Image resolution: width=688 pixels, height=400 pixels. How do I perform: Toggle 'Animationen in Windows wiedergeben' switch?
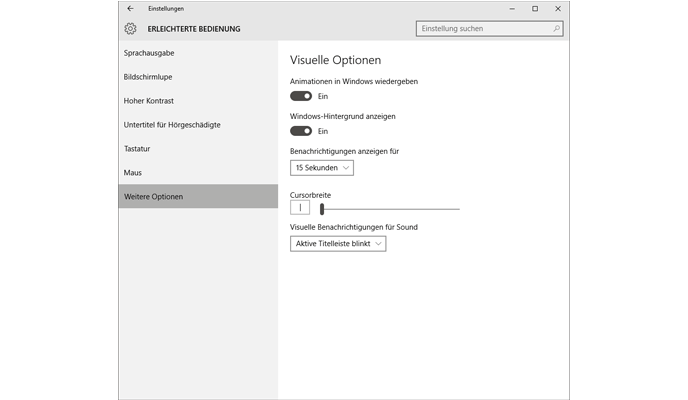pos(301,96)
